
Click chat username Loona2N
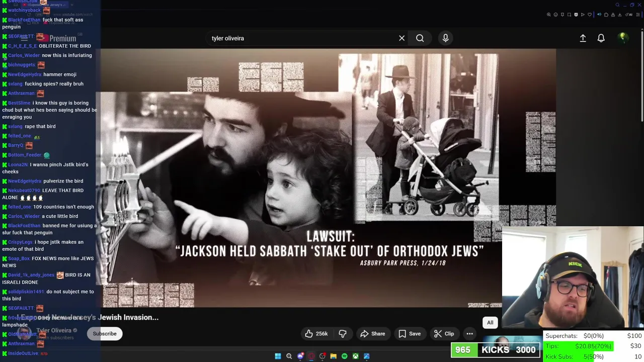pyautogui.click(x=18, y=165)
